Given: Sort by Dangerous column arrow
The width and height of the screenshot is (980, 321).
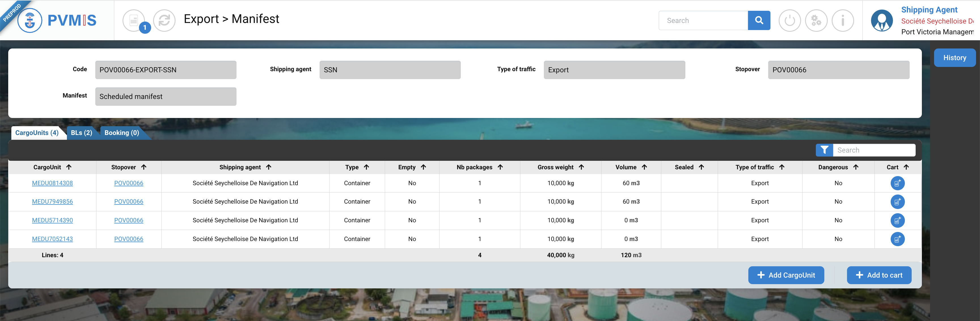Looking at the screenshot, I should pos(856,167).
